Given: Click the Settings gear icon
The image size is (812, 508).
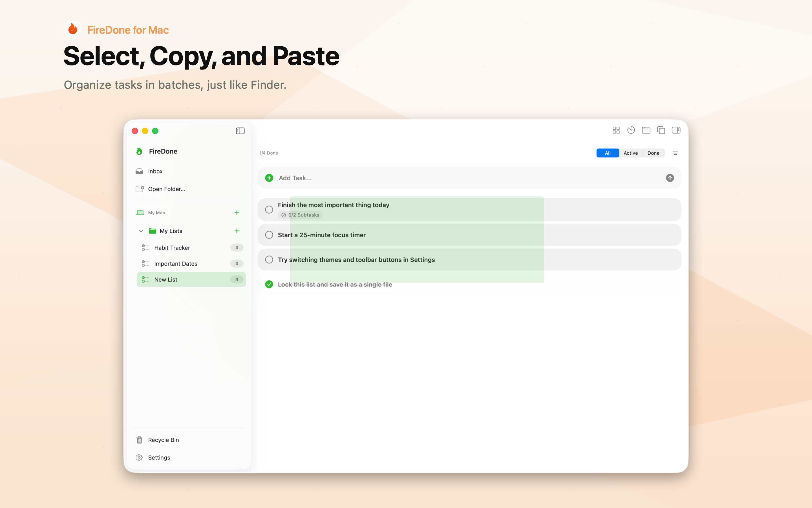Looking at the screenshot, I should [139, 457].
